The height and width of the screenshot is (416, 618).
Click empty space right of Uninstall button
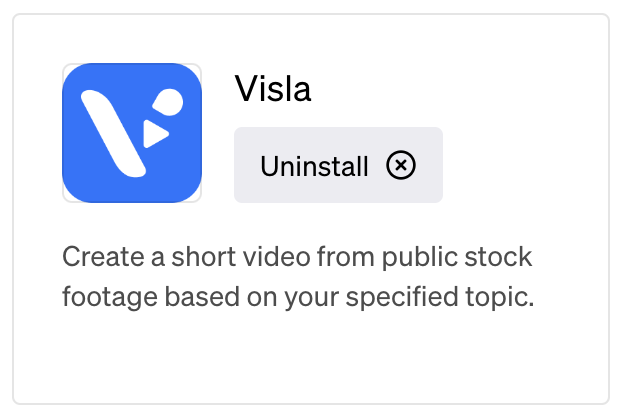click(524, 165)
